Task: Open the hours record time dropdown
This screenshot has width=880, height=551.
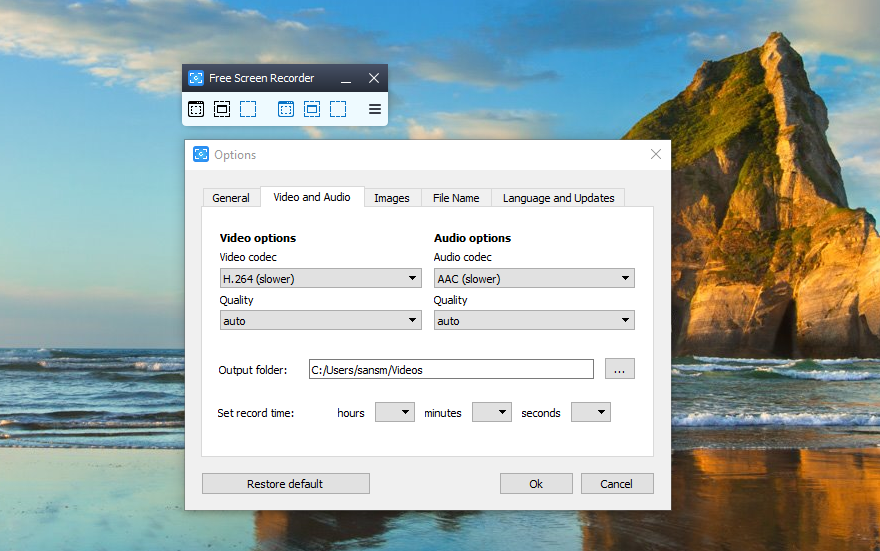Action: [395, 412]
